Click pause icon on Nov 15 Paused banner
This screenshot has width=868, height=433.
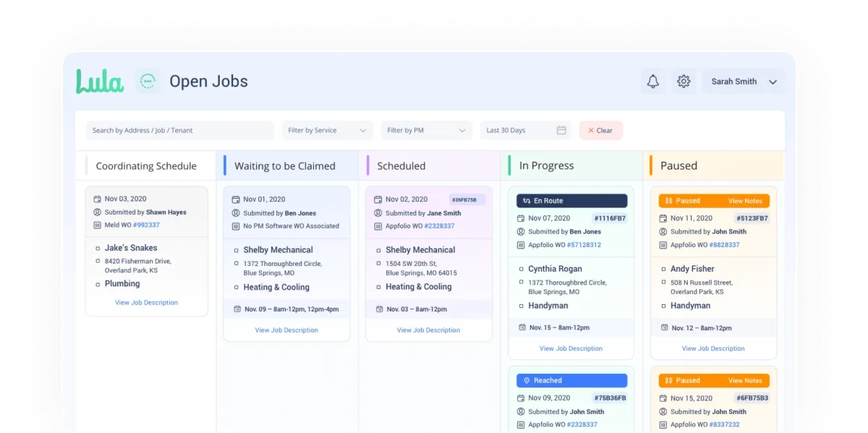pos(669,380)
